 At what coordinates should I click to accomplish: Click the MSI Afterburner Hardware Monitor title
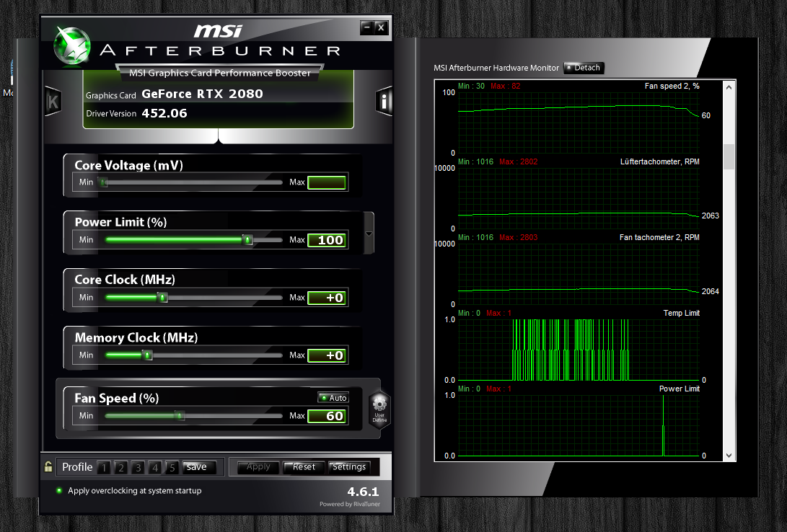(x=496, y=68)
